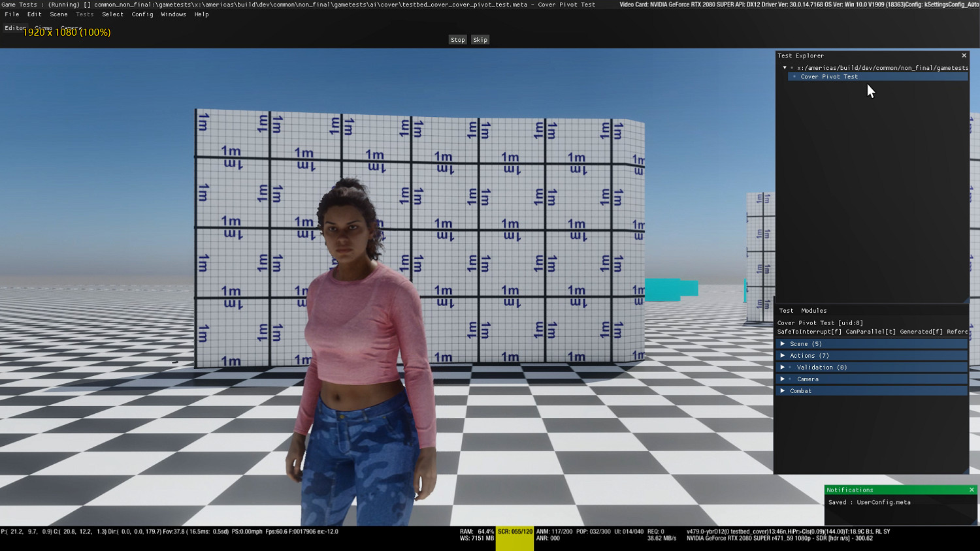Screen dimensions: 980x551
Task: Click the status dot beside the gametests path
Action: click(x=792, y=68)
